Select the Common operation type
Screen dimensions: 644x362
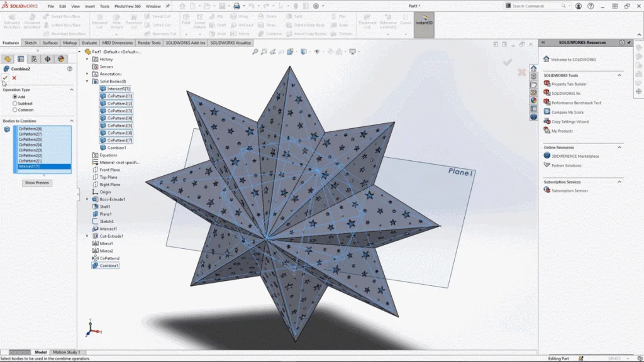(15, 110)
